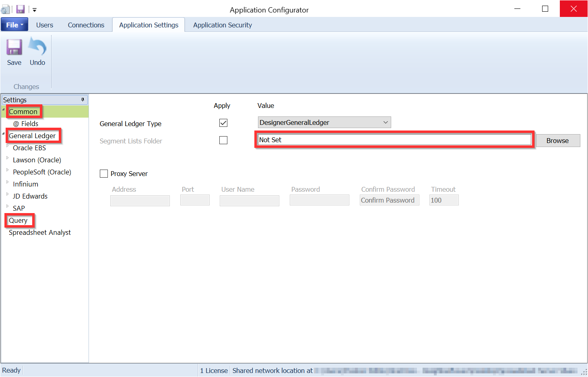Click the Save icon in the Changes ribbon group
The image size is (588, 377).
[x=14, y=48]
